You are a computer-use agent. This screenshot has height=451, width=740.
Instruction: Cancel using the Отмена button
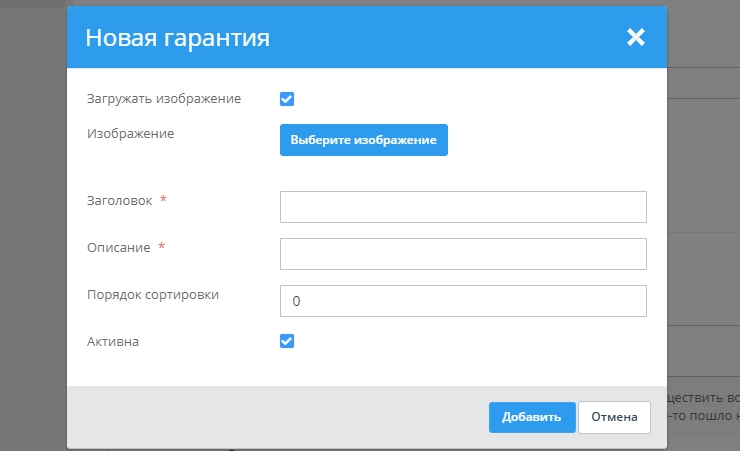pos(614,417)
